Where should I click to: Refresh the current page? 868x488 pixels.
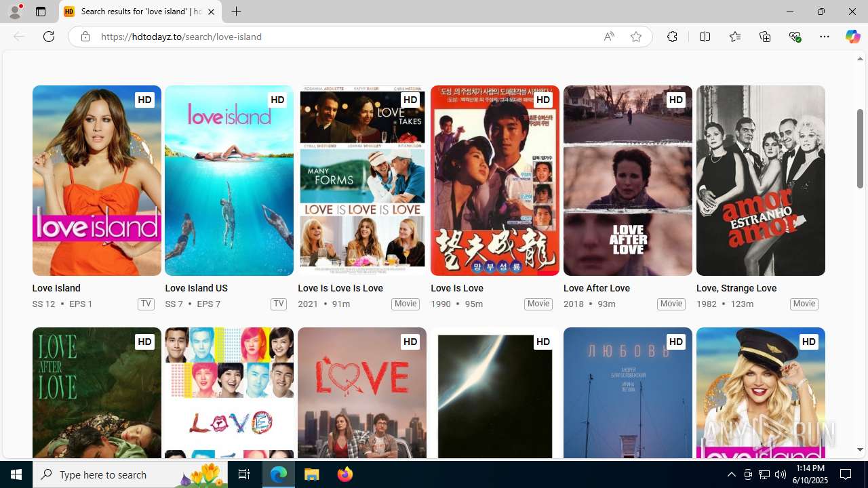pos(49,37)
